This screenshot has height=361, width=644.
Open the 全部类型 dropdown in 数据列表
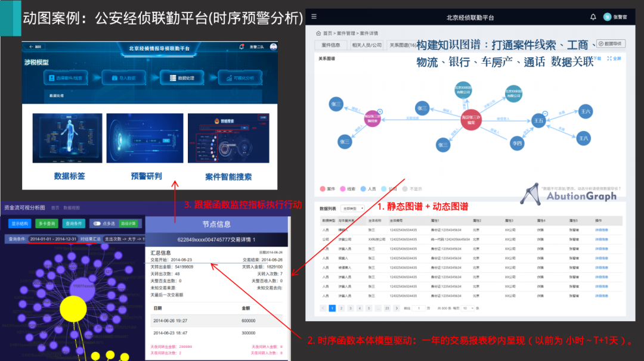(353, 207)
